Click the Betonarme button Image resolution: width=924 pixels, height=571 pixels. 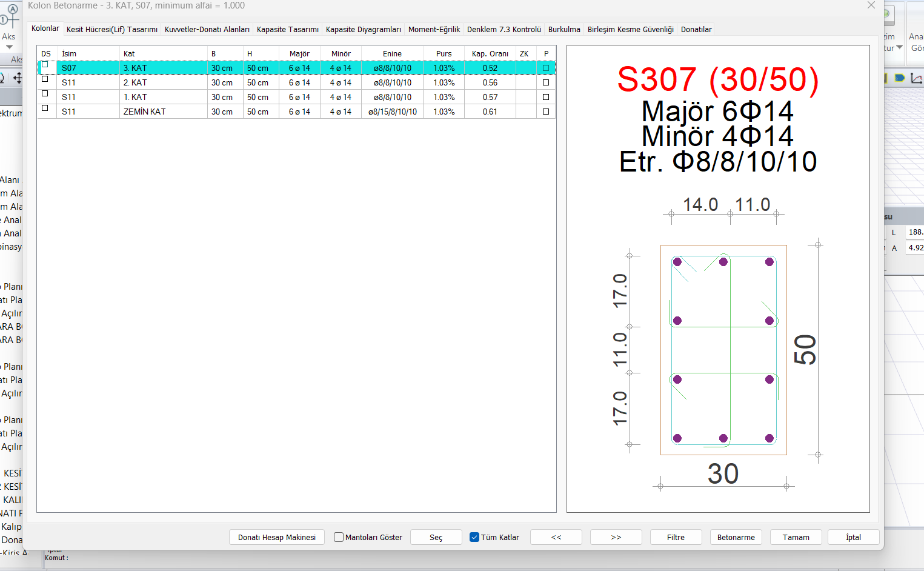pos(736,537)
